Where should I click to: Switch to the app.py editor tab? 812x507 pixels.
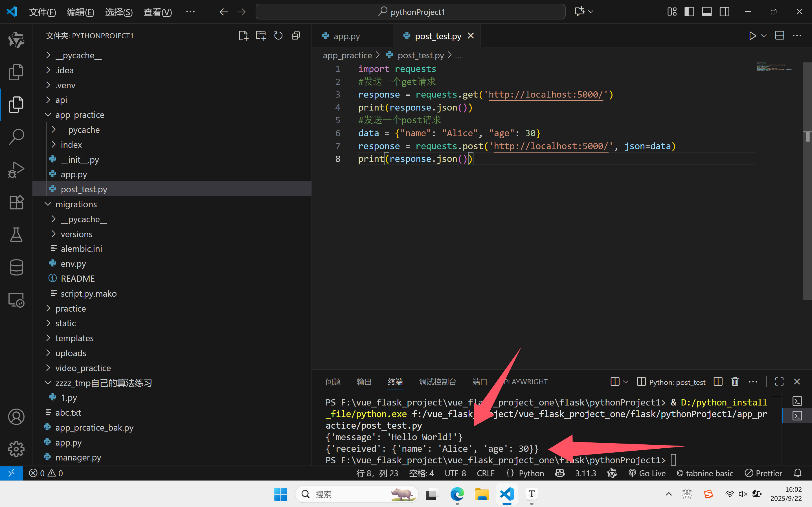click(346, 36)
